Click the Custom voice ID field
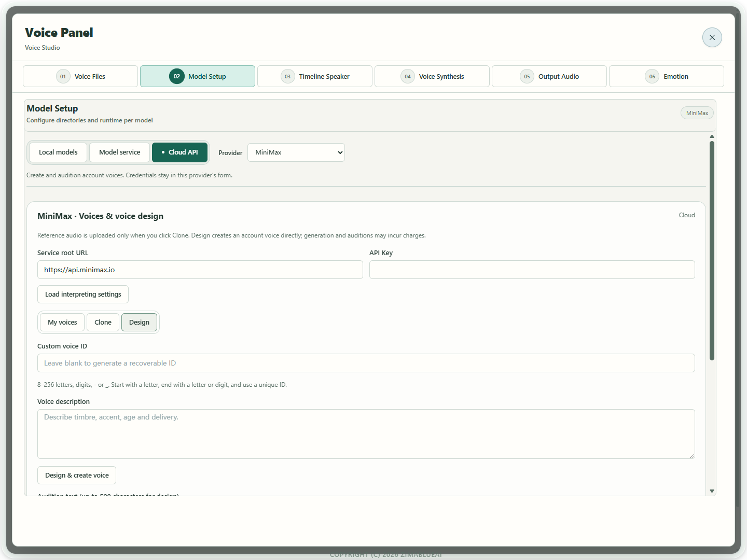 tap(366, 363)
